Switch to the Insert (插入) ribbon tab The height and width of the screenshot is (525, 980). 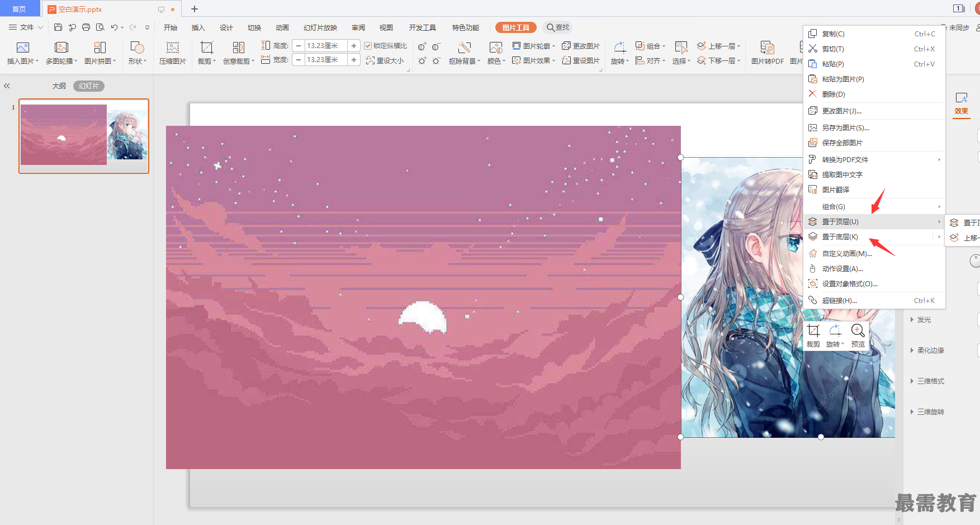[x=198, y=27]
